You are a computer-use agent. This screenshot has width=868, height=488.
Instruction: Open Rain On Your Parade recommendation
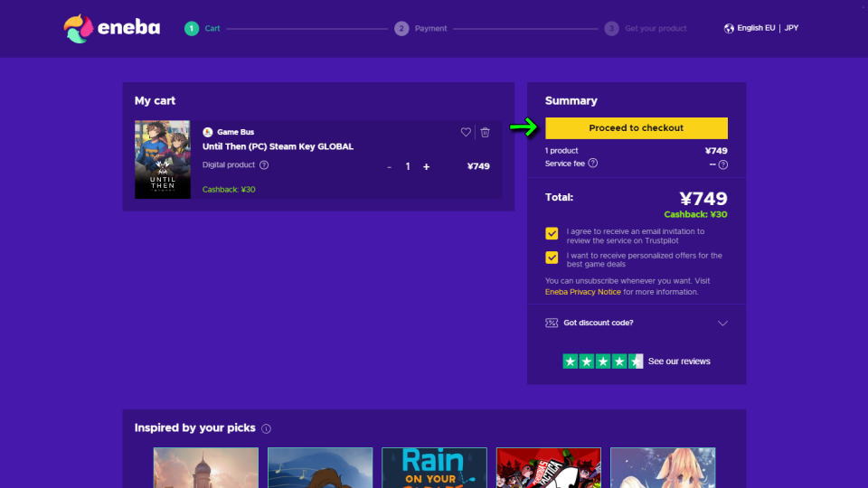click(x=434, y=467)
